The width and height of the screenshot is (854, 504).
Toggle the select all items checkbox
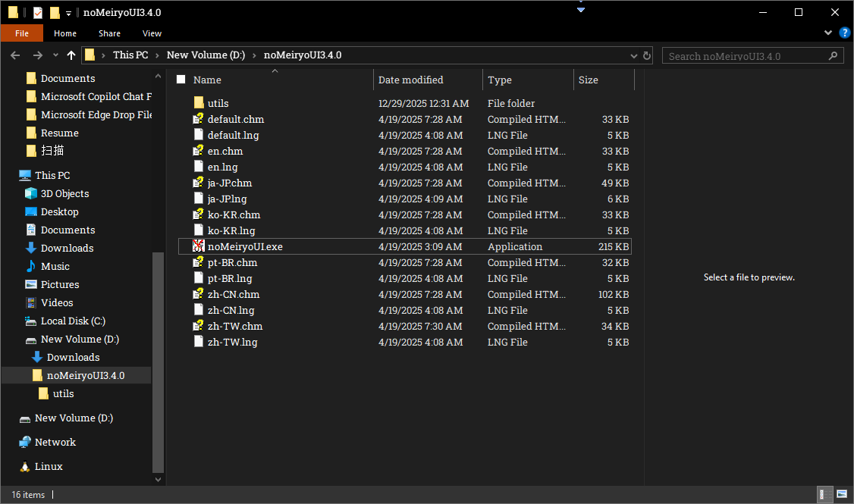coord(181,80)
